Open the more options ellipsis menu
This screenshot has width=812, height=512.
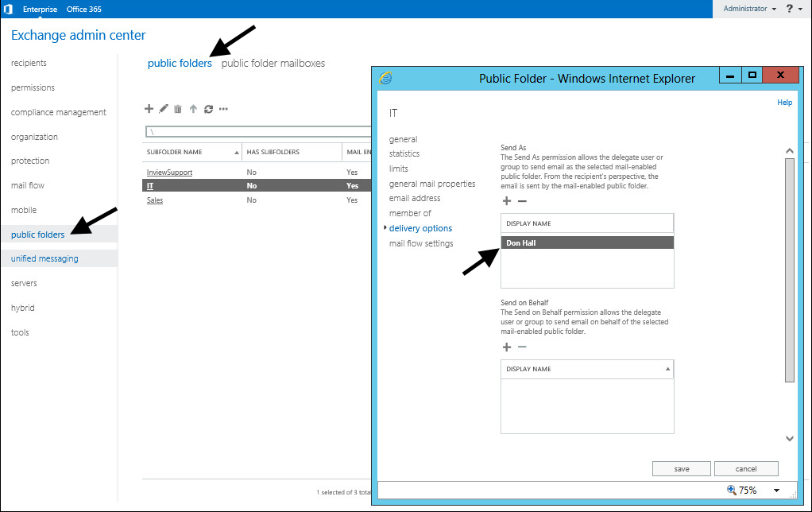[223, 109]
